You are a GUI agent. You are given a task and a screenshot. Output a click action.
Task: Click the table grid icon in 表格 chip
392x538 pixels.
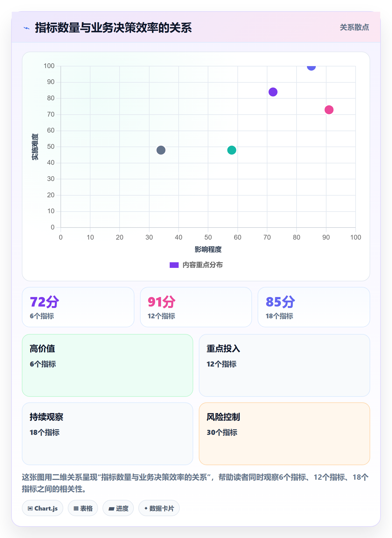[x=76, y=509]
